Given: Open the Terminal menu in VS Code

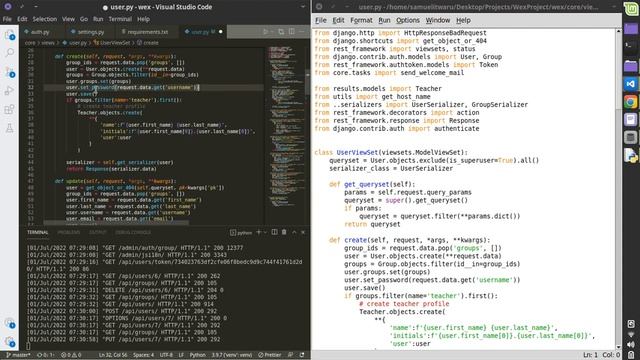Looking at the screenshot, I should [x=120, y=19].
